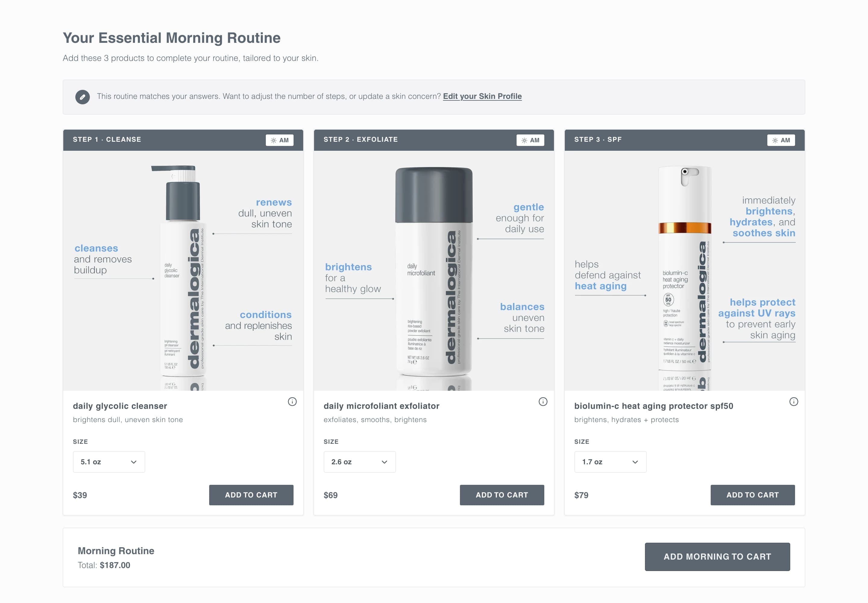Click the 'STEP 2 · EXFOLIATE' header text
Image resolution: width=868 pixels, height=603 pixels.
point(361,139)
